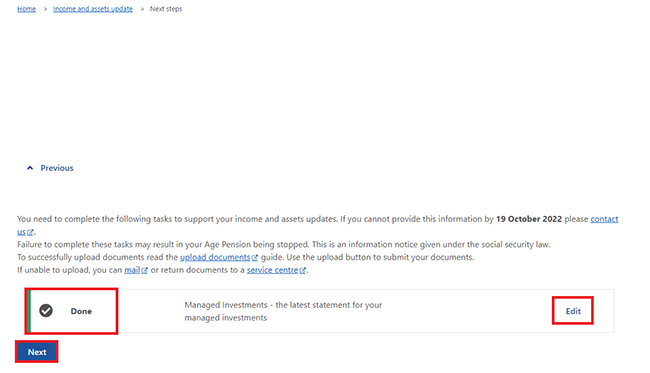Click the bold 19 October 2022 date
Viewport: 650px width, 373px height.
click(x=529, y=219)
